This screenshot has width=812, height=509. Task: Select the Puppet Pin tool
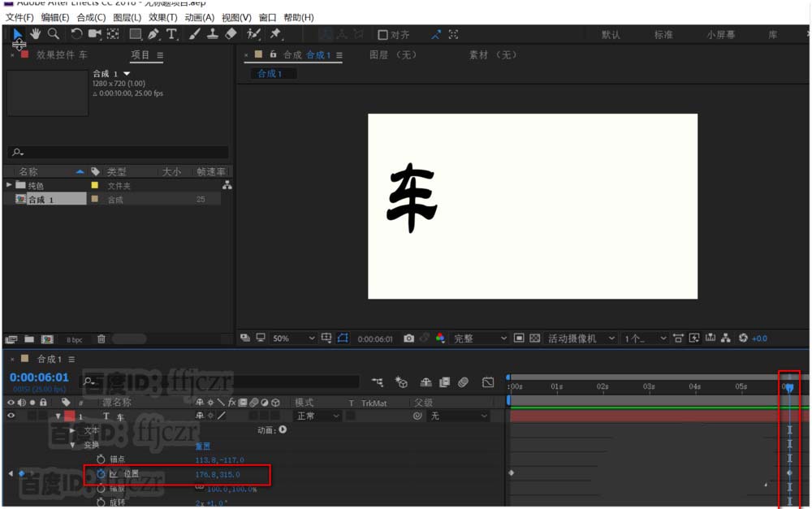(x=275, y=34)
